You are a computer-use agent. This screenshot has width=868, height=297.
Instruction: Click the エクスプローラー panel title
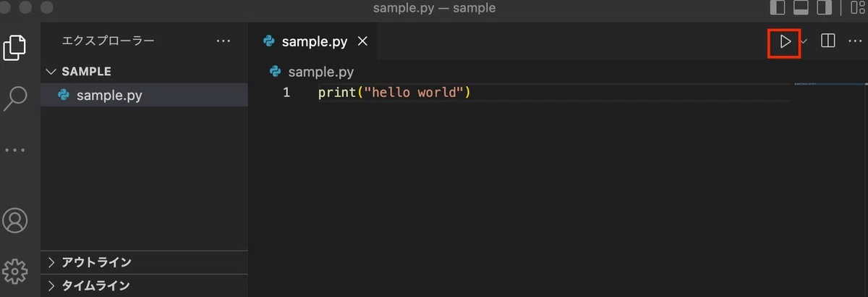pyautogui.click(x=109, y=41)
